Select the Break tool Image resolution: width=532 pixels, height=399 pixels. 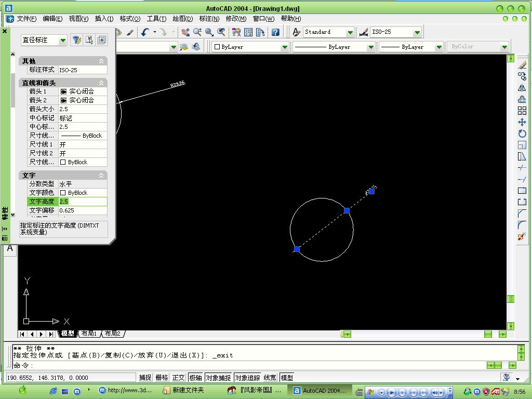[x=522, y=202]
